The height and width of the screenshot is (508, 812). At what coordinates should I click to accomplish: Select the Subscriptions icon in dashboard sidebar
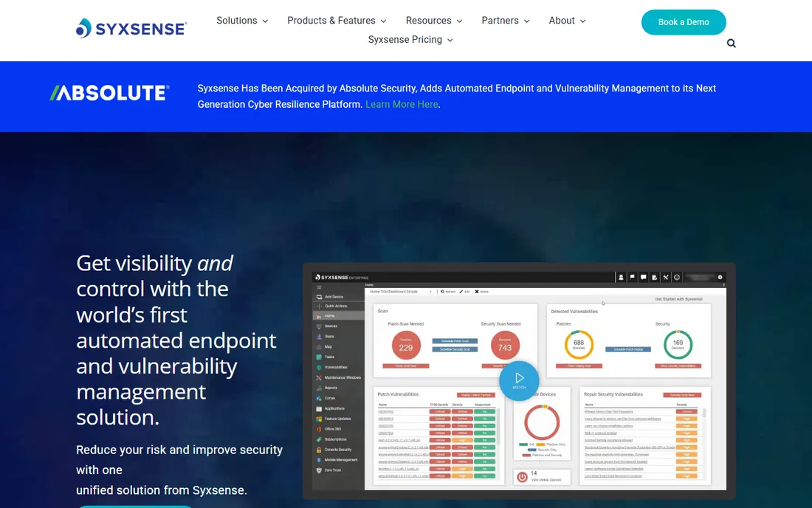tap(319, 439)
